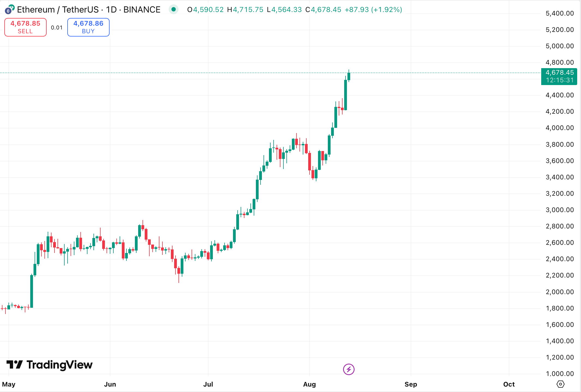This screenshot has height=392, width=581.
Task: Click the +87.93 (+1.92%) change value
Action: click(x=373, y=10)
